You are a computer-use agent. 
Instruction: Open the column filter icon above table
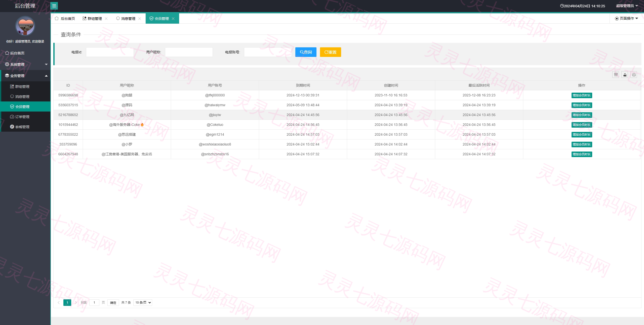[x=616, y=75]
